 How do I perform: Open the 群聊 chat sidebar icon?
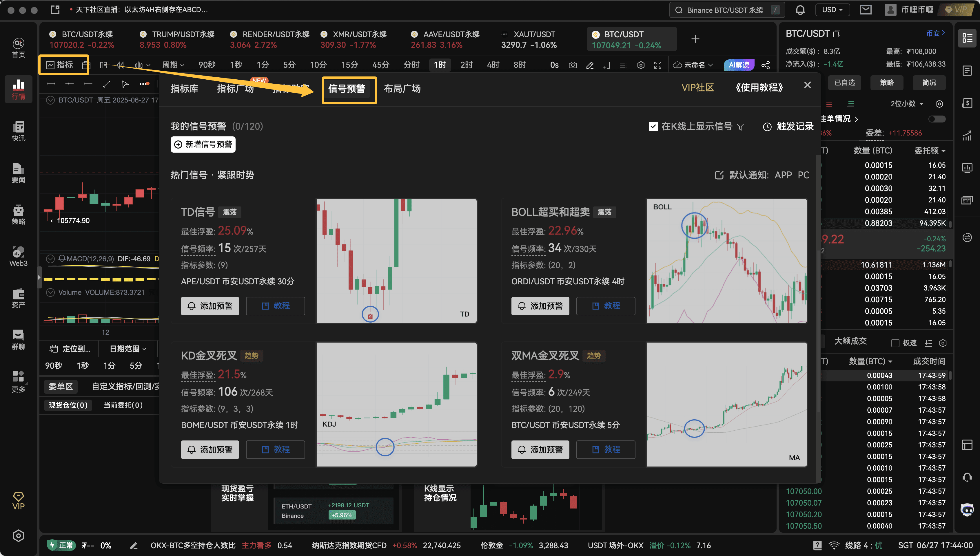18,339
